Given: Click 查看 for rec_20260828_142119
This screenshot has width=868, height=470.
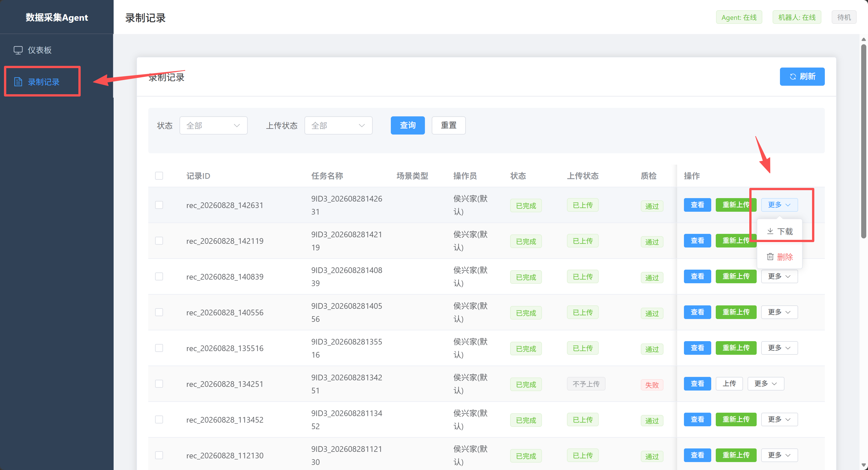Looking at the screenshot, I should click(x=697, y=241).
